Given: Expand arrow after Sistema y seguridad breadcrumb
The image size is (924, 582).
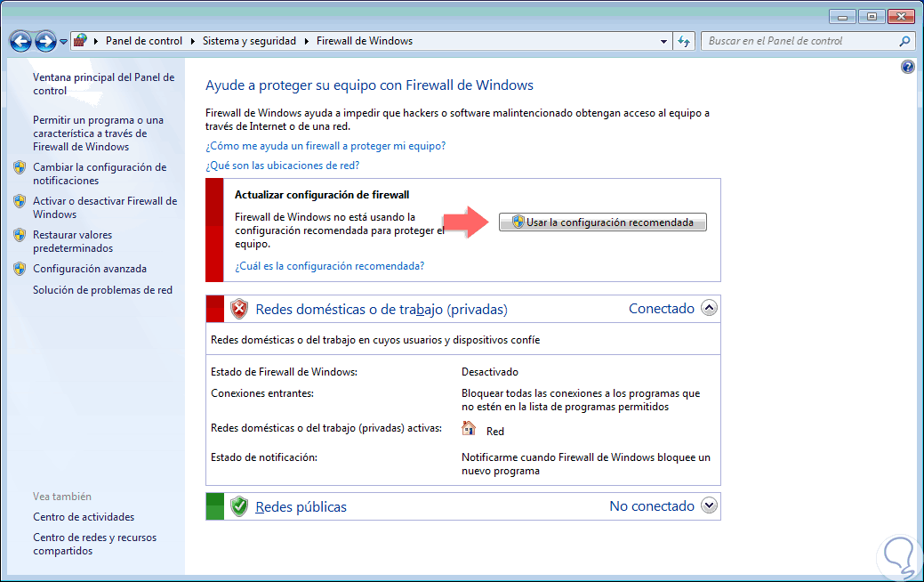Looking at the screenshot, I should (x=307, y=41).
